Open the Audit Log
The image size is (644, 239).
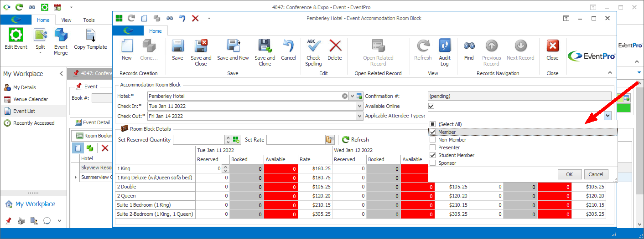tap(445, 52)
